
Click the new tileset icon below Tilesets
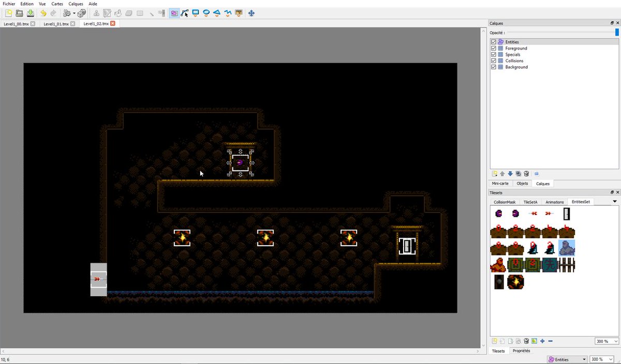tap(495, 341)
